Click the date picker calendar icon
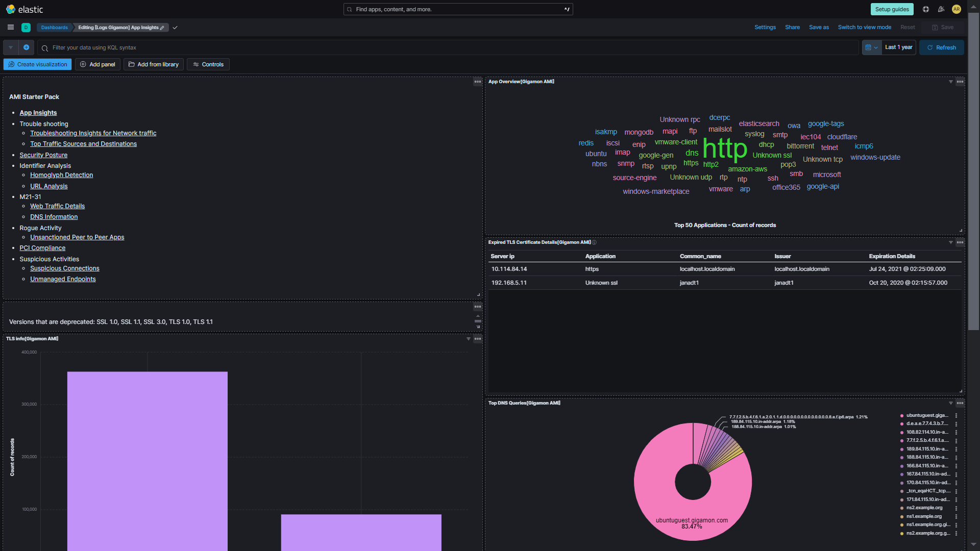 [x=868, y=47]
